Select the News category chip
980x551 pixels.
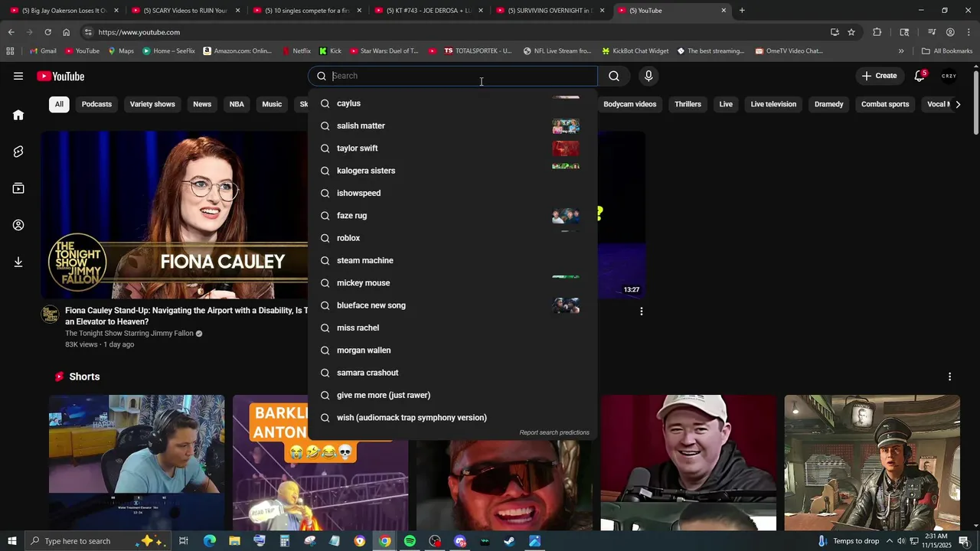point(202,104)
